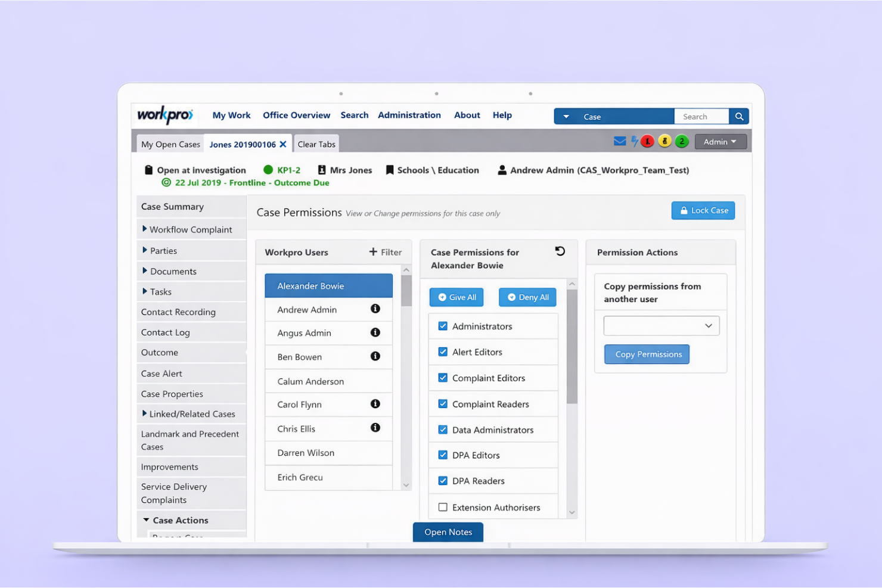
Task: Reset permissions with the undo icon
Action: click(560, 251)
